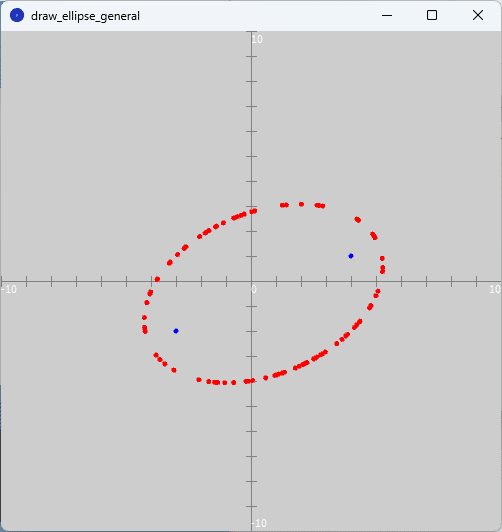502x532 pixels.
Task: Pick red points crossing the upper vertical axis
Action: click(253, 211)
